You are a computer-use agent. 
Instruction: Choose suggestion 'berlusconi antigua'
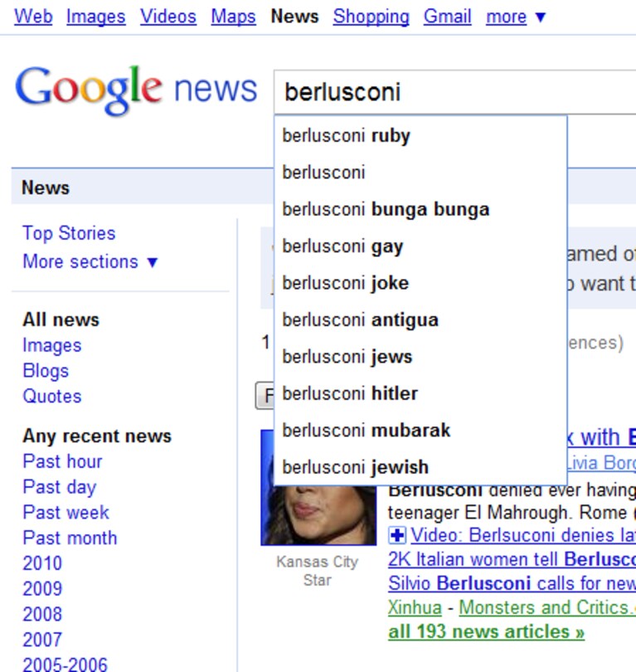point(420,320)
